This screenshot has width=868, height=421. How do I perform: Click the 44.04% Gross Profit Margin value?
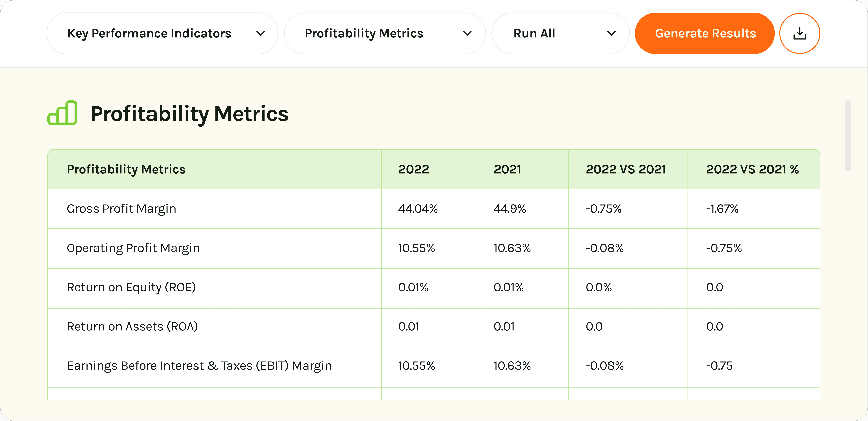pyautogui.click(x=418, y=209)
